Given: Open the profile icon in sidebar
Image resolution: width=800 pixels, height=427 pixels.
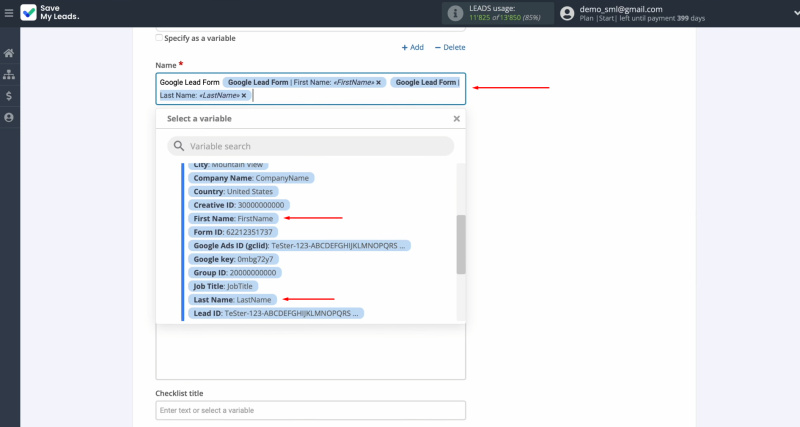Looking at the screenshot, I should click(9, 117).
